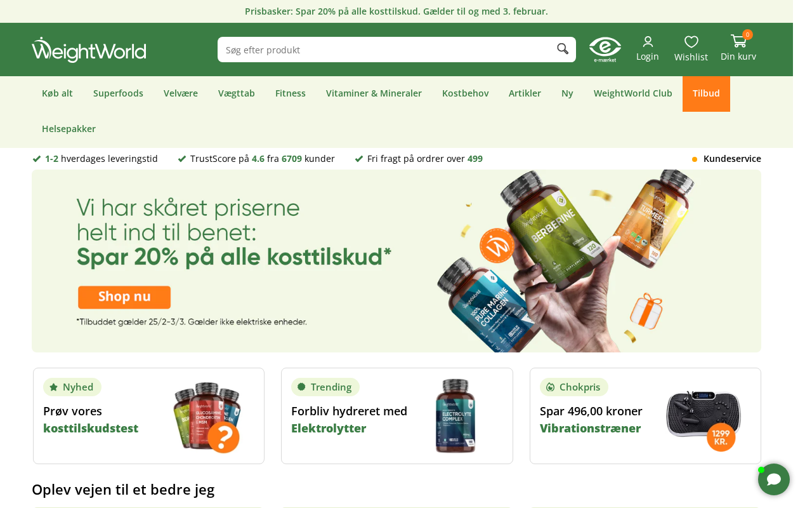Open the Login user icon

pos(648,42)
